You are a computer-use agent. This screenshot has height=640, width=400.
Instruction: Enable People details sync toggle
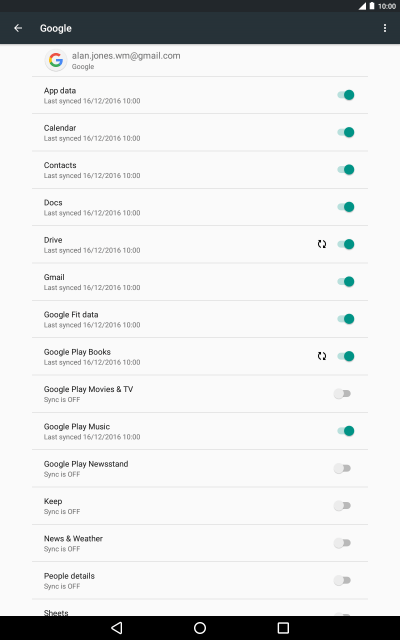(x=342, y=580)
